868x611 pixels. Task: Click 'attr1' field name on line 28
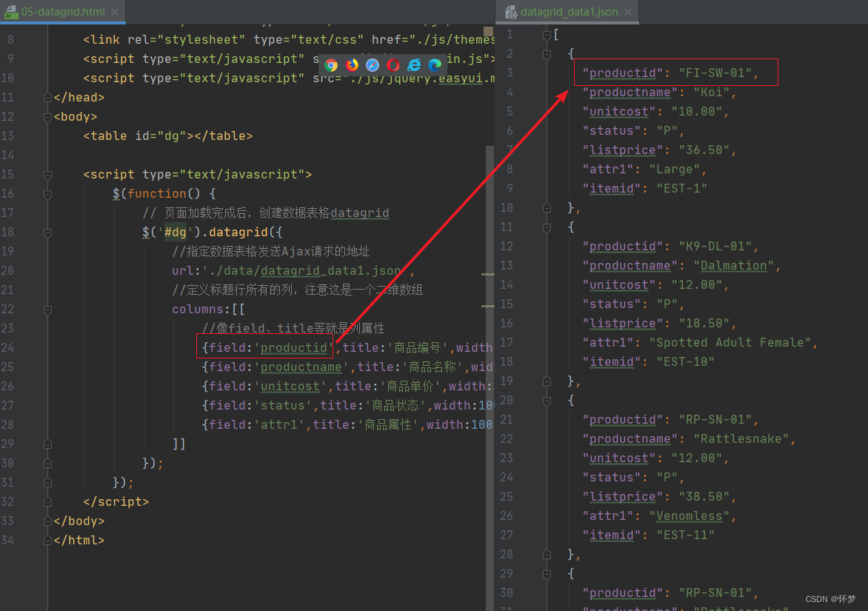[279, 425]
